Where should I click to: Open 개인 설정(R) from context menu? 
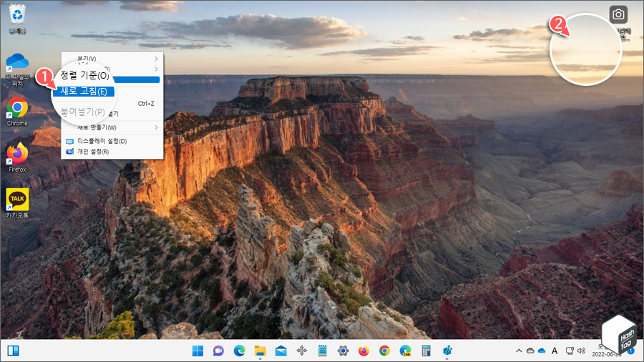[112, 152]
